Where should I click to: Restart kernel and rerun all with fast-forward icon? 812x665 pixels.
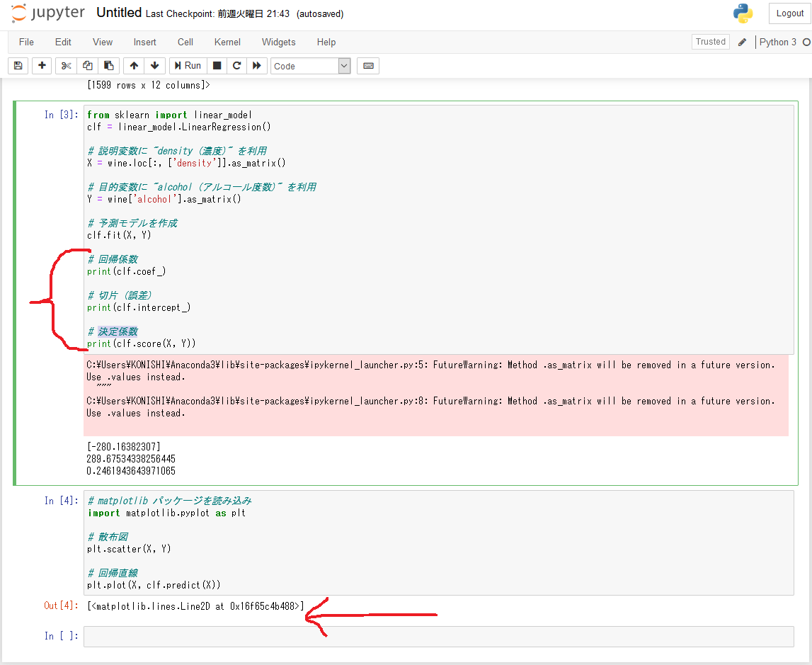coord(257,66)
